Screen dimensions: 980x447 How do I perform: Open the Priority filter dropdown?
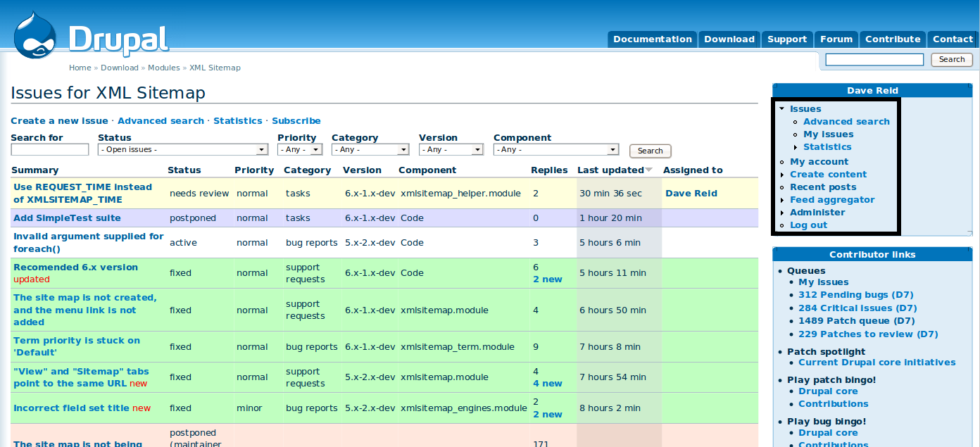300,150
